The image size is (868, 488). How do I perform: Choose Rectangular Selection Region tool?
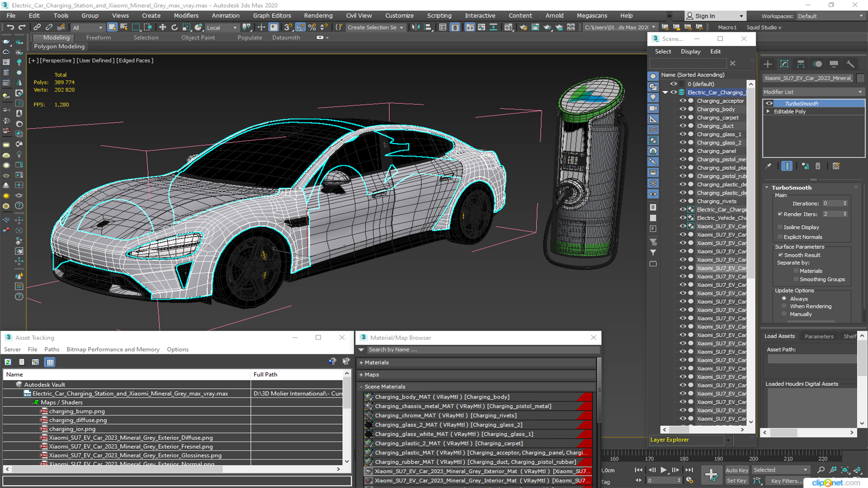point(136,28)
